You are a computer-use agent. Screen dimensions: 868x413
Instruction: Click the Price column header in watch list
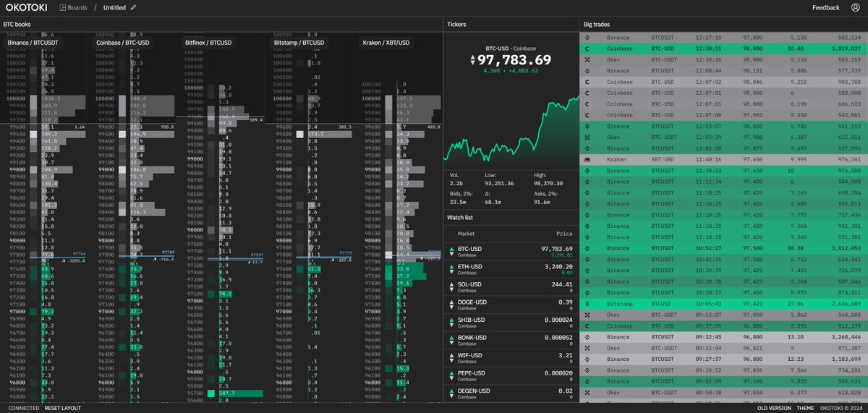pyautogui.click(x=564, y=234)
